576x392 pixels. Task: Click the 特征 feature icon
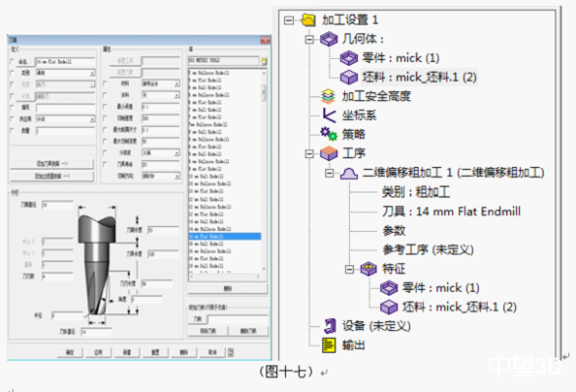369,268
